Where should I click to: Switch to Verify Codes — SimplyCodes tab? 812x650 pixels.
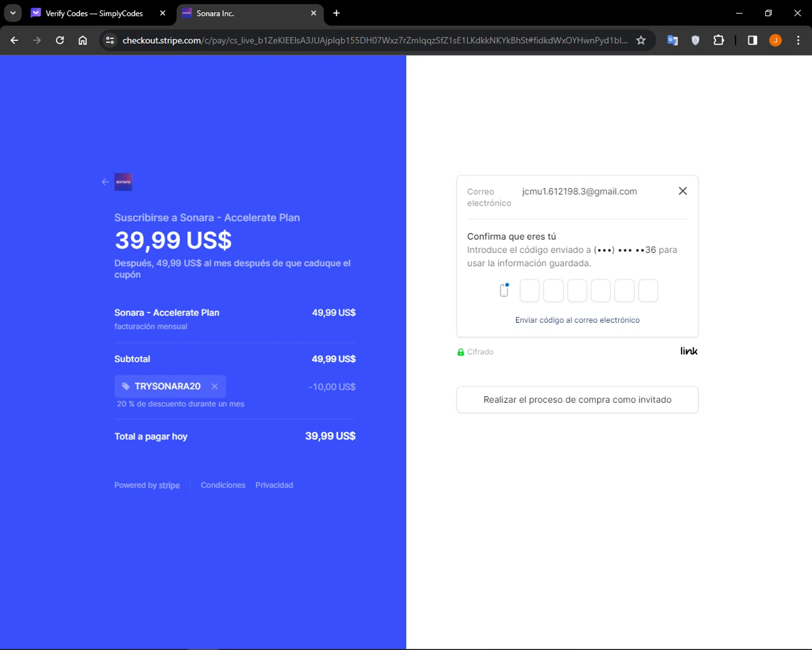click(94, 13)
